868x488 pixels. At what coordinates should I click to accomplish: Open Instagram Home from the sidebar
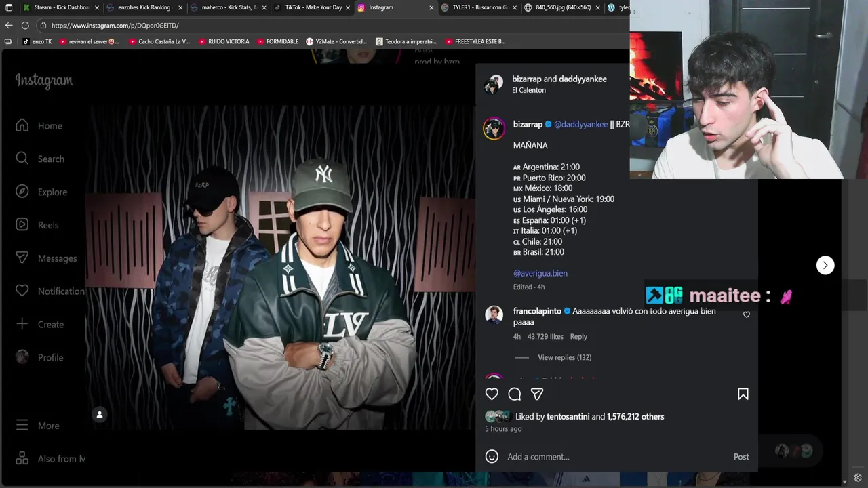39,126
